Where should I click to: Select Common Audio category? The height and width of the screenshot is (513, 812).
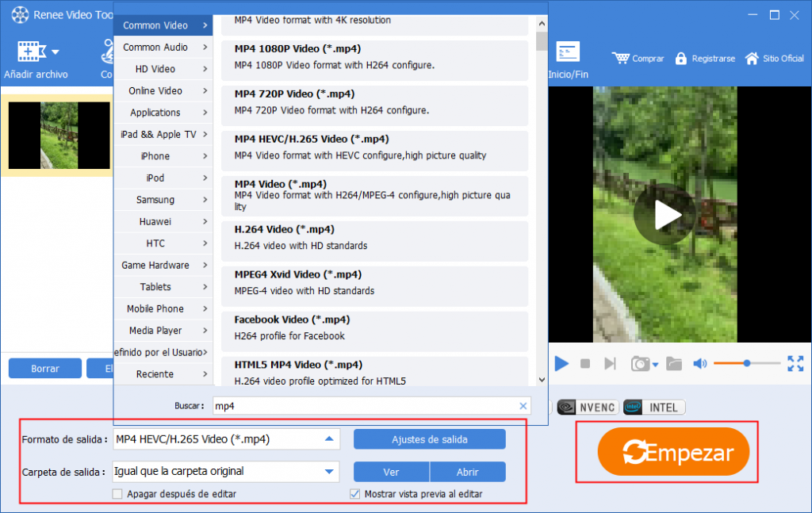156,47
